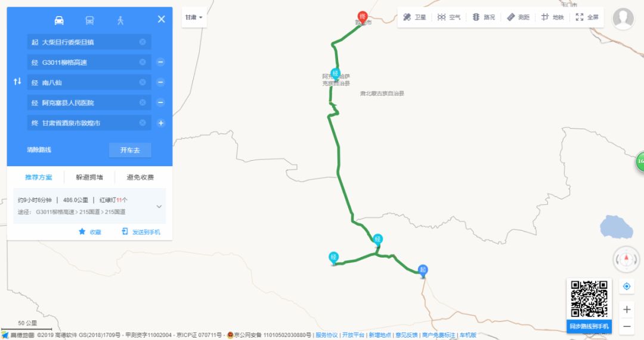
Task: Choose the walking route mode icon
Action: tap(120, 20)
